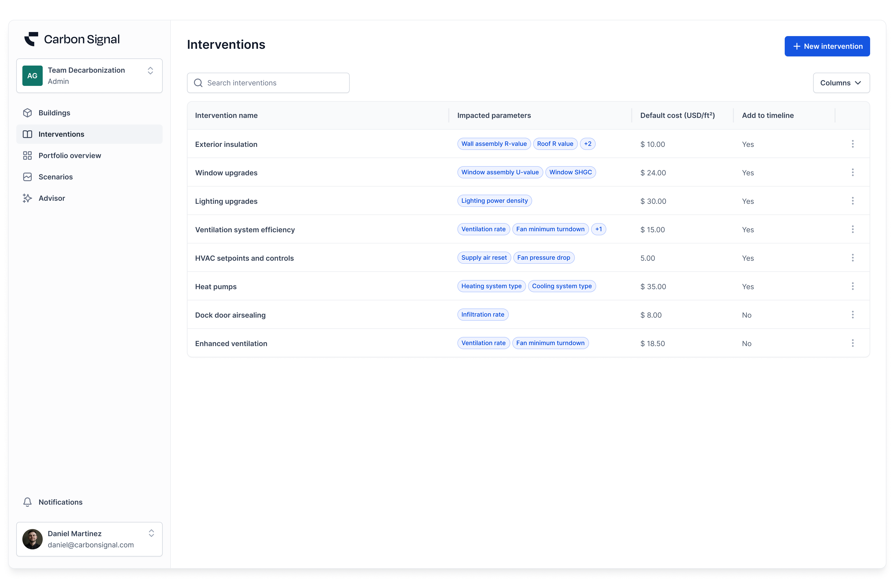Expand the Team Decarbonization team switcher
894x588 pixels.
click(x=150, y=71)
